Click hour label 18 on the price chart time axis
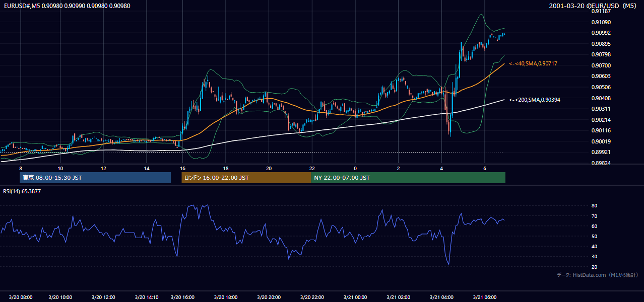This screenshot has height=302, width=644. point(226,168)
